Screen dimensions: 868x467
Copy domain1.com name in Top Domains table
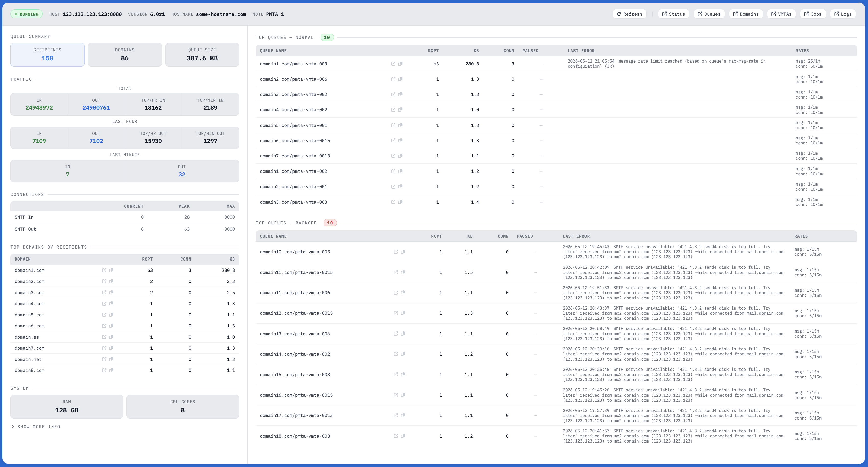pos(111,270)
